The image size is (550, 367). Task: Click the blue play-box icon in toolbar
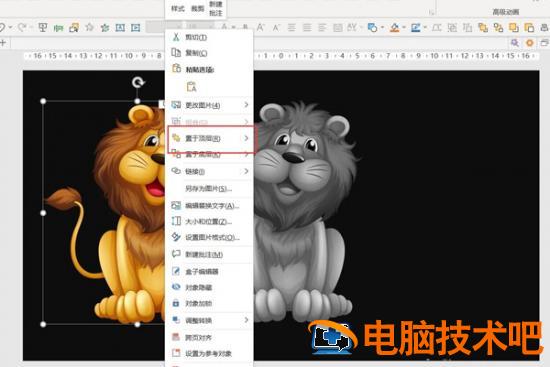(135, 27)
